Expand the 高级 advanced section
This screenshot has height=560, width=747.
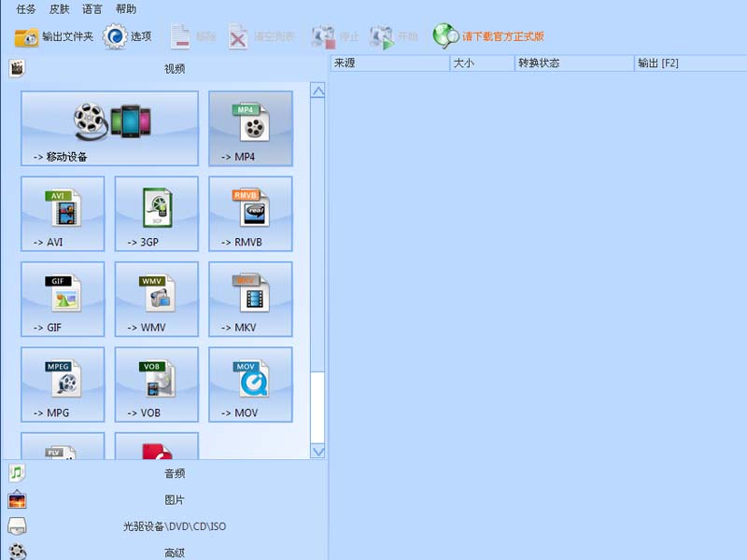click(173, 552)
